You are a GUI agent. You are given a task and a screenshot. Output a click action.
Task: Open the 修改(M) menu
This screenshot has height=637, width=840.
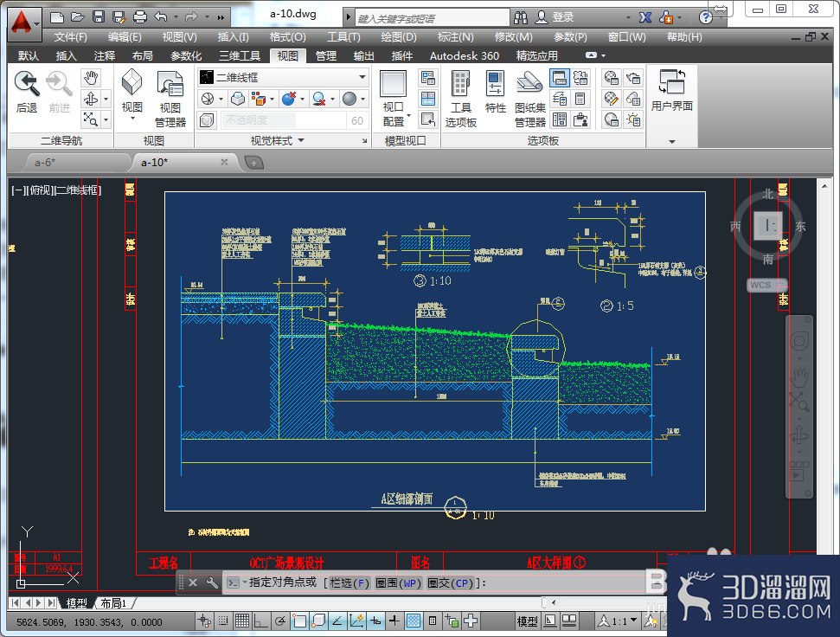pyautogui.click(x=513, y=37)
